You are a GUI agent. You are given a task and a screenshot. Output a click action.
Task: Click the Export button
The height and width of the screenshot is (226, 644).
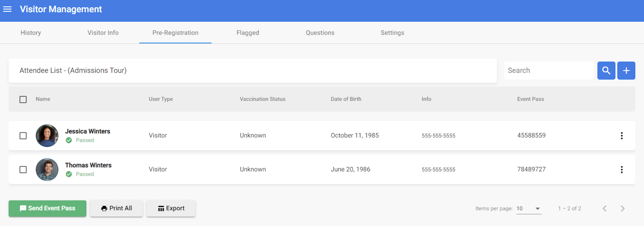pyautogui.click(x=171, y=209)
